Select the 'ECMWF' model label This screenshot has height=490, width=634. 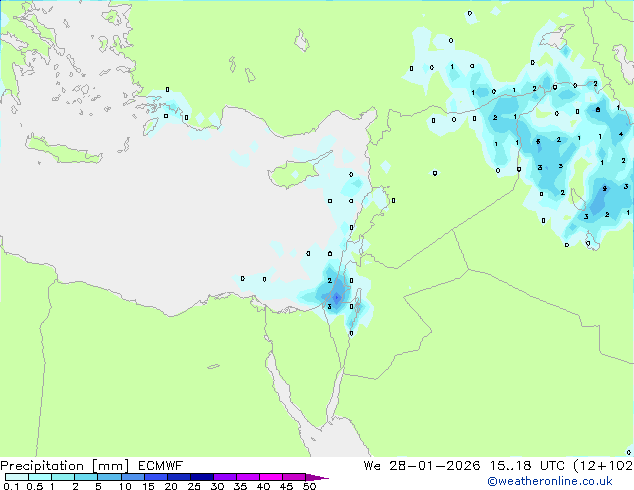160,466
